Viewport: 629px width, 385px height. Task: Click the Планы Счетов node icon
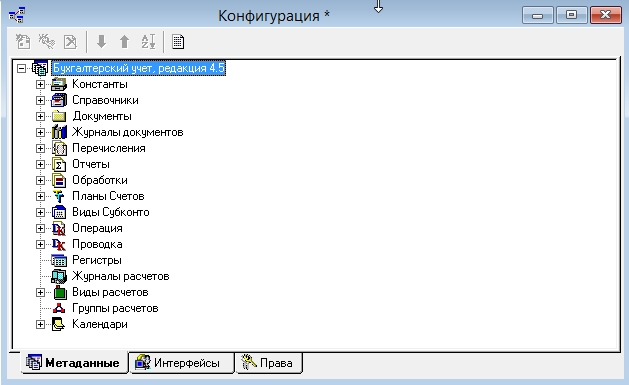[59, 196]
